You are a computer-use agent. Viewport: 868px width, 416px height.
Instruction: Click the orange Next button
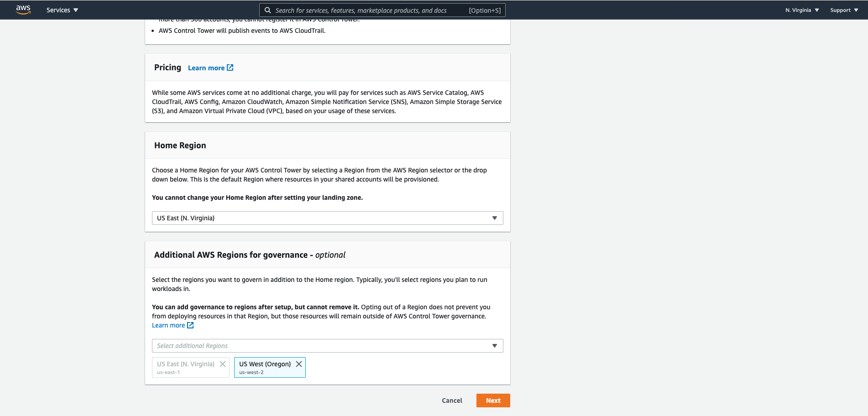[493, 400]
